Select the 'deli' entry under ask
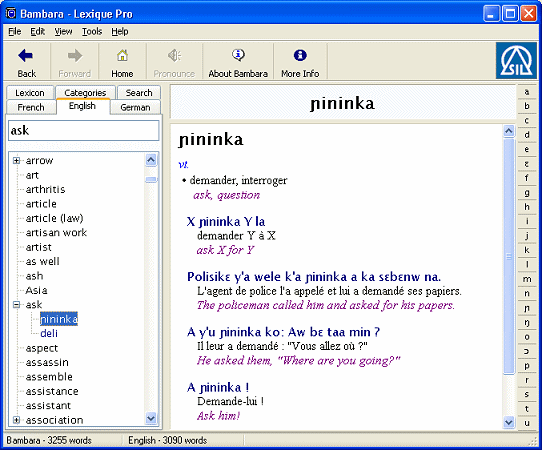The image size is (542, 450). click(x=49, y=334)
